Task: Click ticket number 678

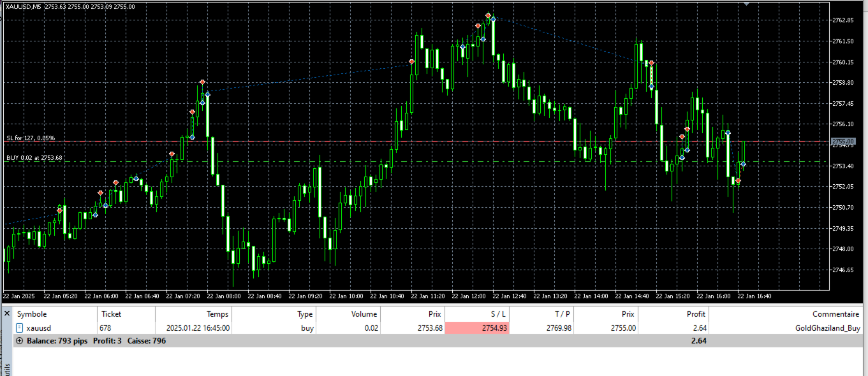Action: click(x=105, y=328)
